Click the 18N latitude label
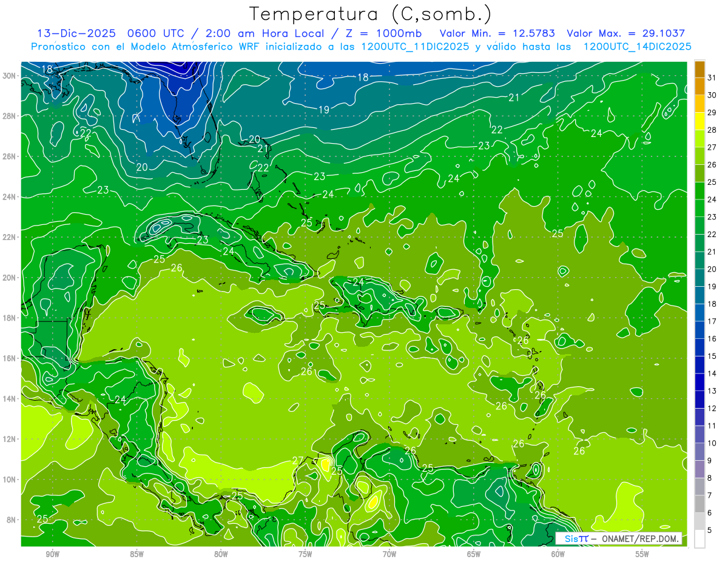 [x=10, y=318]
